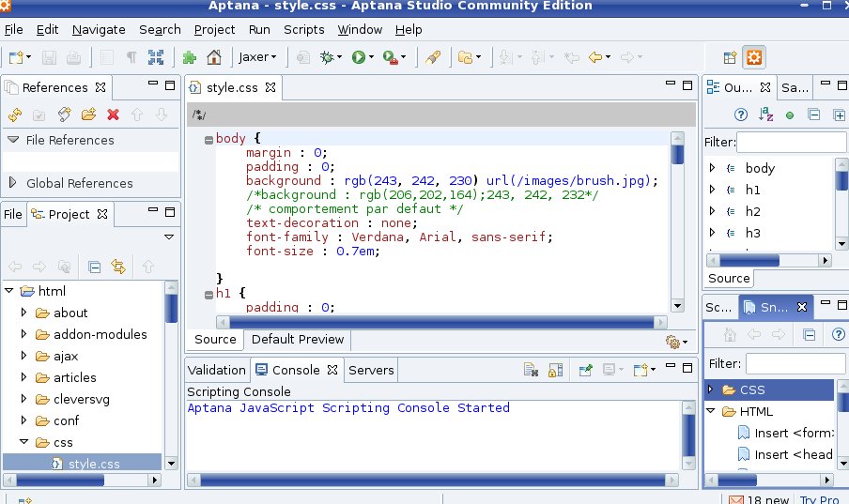Click the Clear Console icon
The image size is (849, 504).
click(532, 371)
